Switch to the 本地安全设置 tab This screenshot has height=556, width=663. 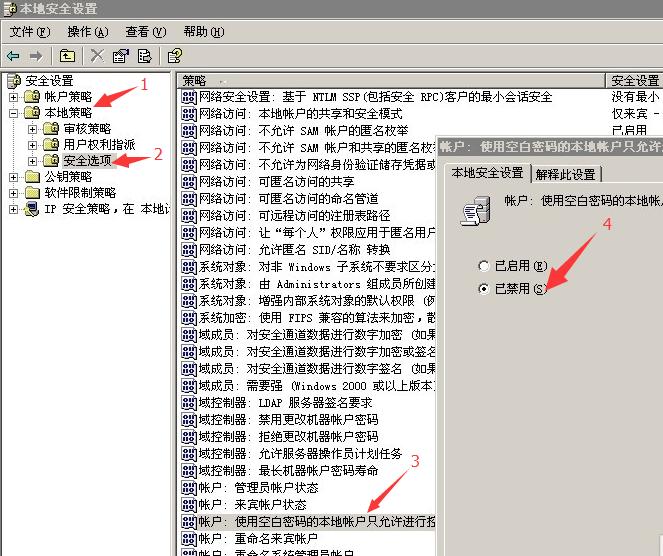click(487, 173)
